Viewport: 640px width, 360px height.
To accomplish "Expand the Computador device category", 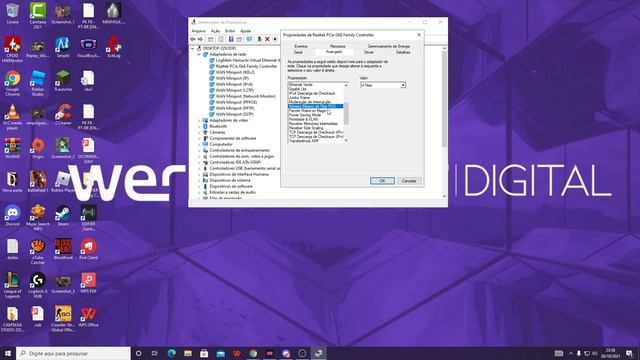I will 199,144.
